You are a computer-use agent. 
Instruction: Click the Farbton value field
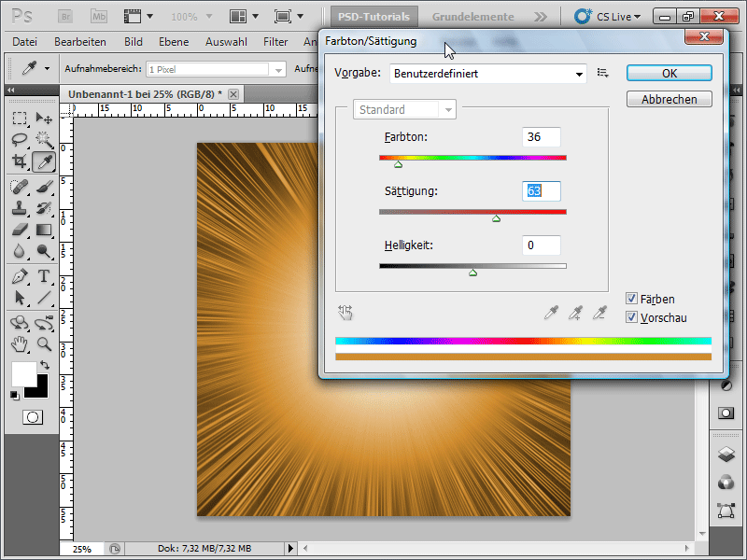[542, 137]
